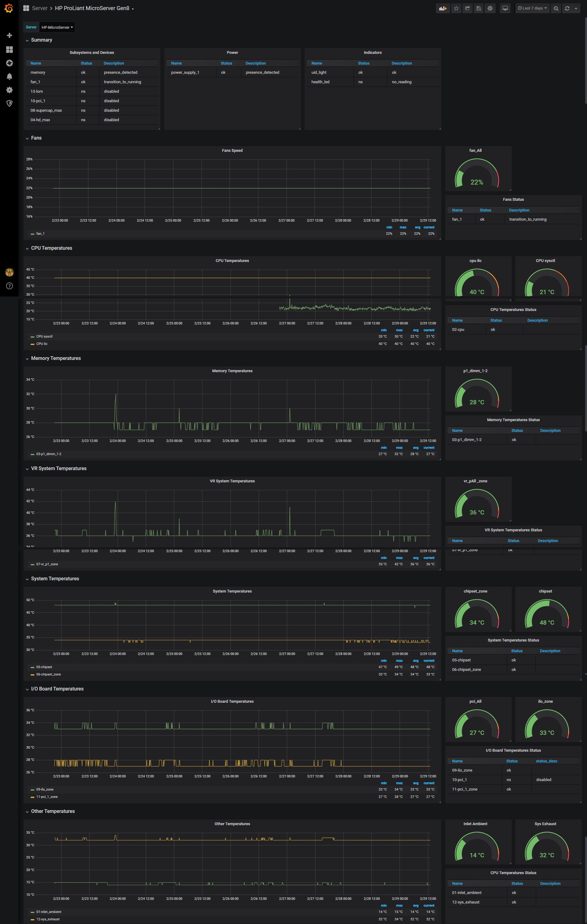
Task: Star this dashboard as favorite
Action: pos(456,9)
